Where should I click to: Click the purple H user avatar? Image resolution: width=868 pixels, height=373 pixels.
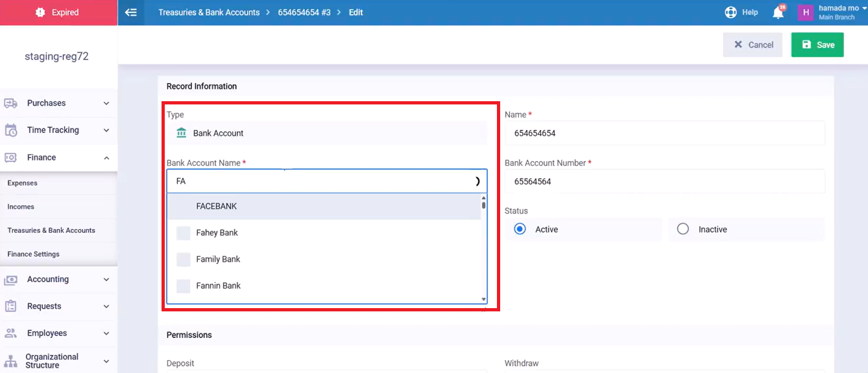[805, 12]
